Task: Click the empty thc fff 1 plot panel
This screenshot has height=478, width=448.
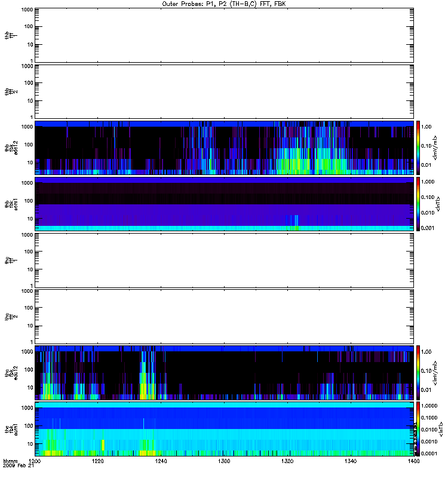Action: (224, 261)
